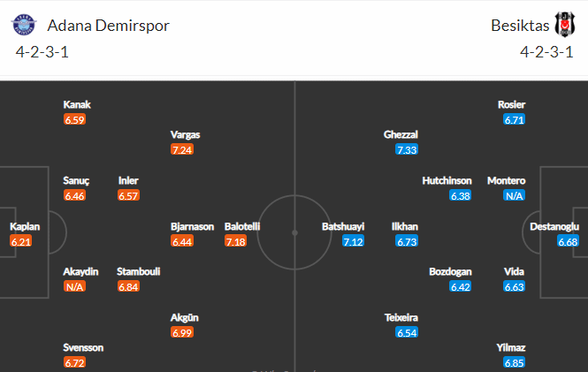Open the Adana Demirspor team name link
Image resolution: width=588 pixels, height=372 pixels.
(x=109, y=26)
